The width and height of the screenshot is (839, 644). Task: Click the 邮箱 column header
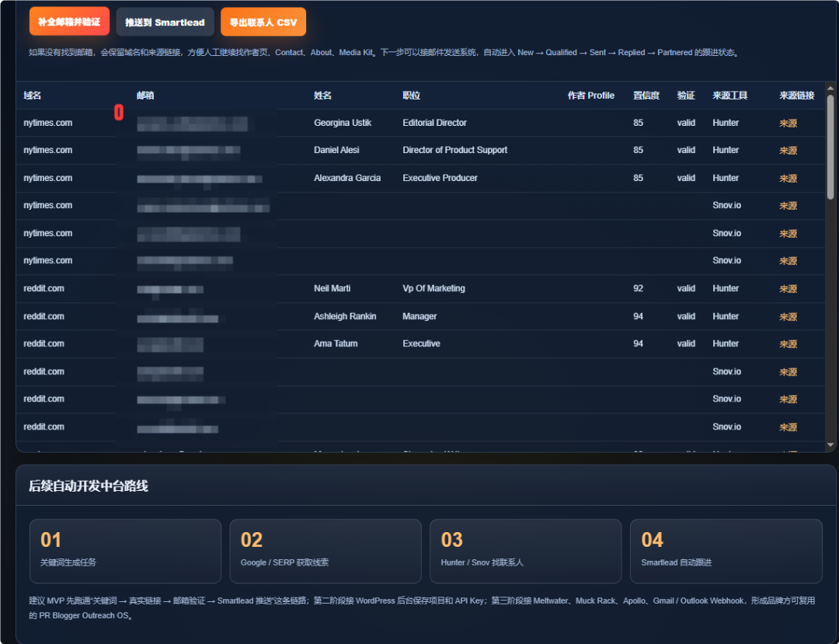pos(145,96)
